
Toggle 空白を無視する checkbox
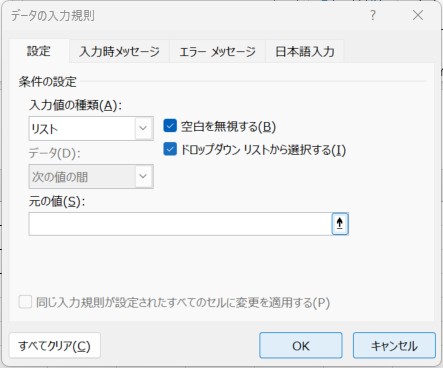click(x=170, y=126)
